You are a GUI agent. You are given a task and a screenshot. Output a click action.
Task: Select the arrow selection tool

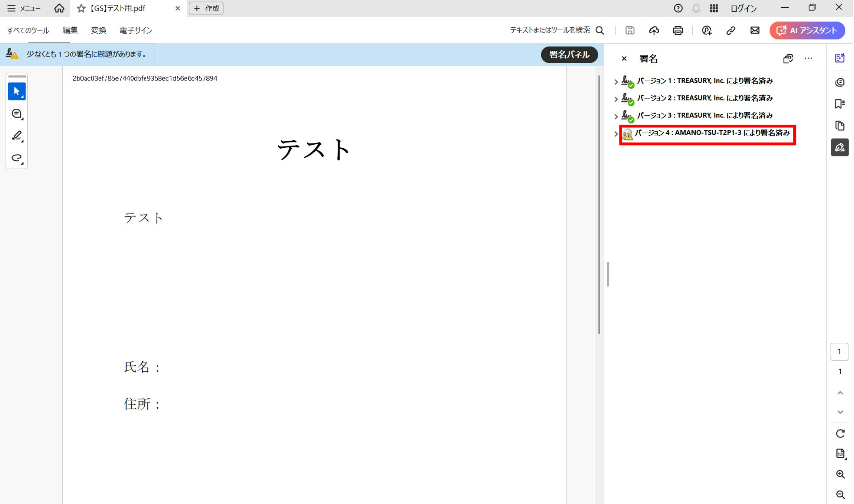(x=17, y=91)
